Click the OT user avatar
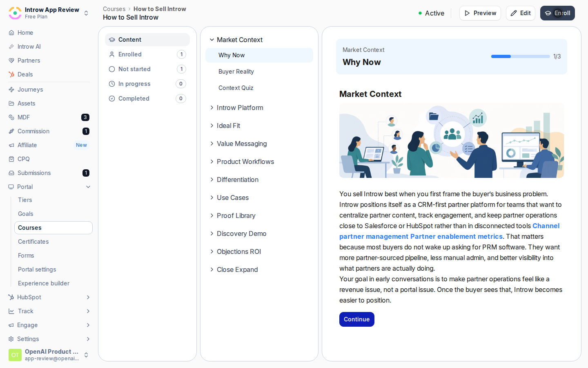 tap(15, 355)
